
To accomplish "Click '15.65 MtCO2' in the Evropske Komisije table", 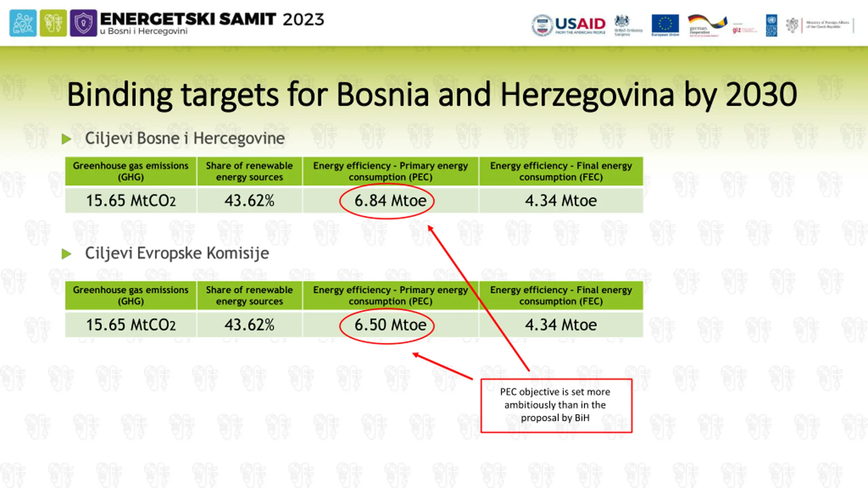I will (131, 325).
